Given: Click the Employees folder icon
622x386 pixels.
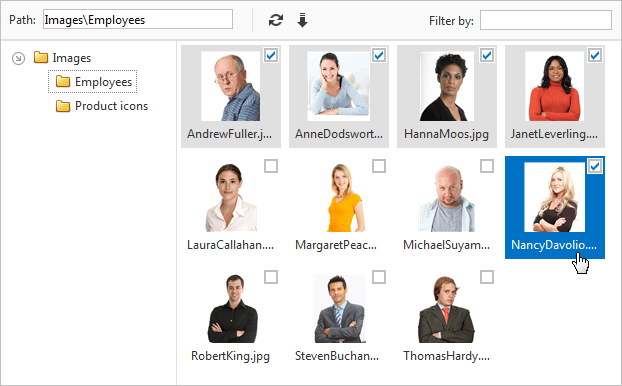Looking at the screenshot, I should pos(63,82).
